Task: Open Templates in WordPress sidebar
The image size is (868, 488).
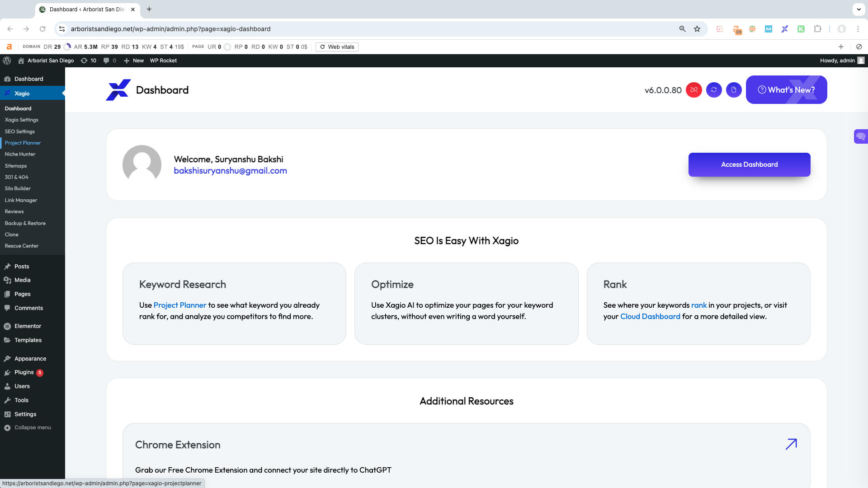Action: (x=33, y=340)
